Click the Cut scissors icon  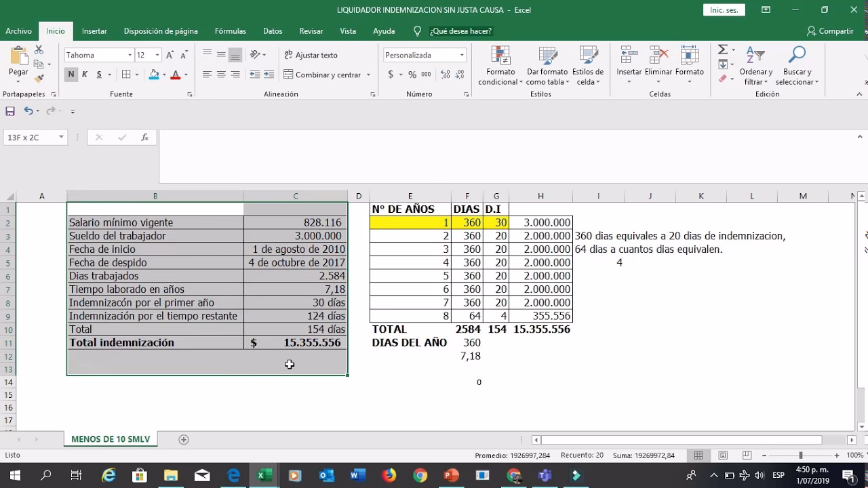[39, 50]
